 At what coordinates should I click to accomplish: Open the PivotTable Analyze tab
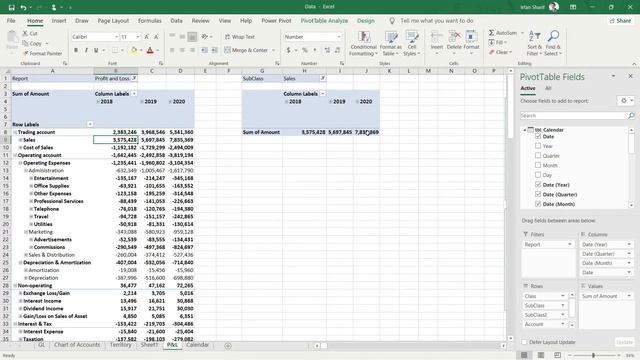pos(324,20)
